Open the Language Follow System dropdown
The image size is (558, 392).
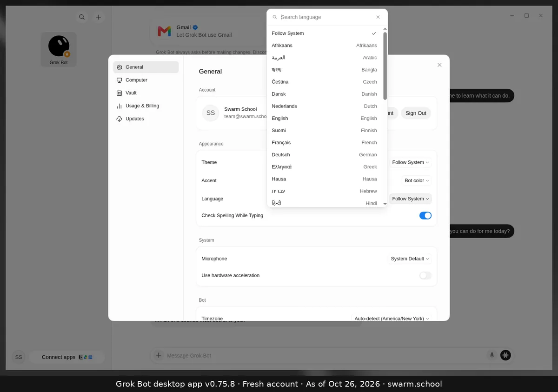[x=411, y=199]
